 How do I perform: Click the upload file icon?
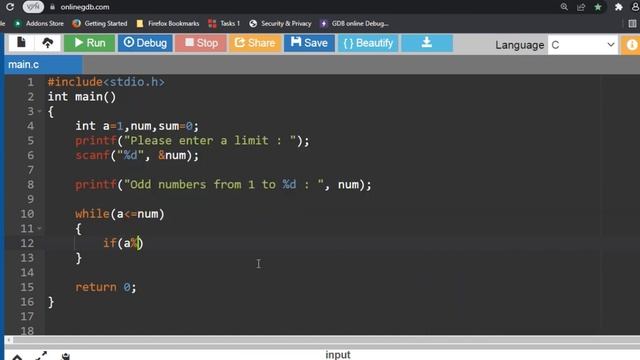pos(47,42)
